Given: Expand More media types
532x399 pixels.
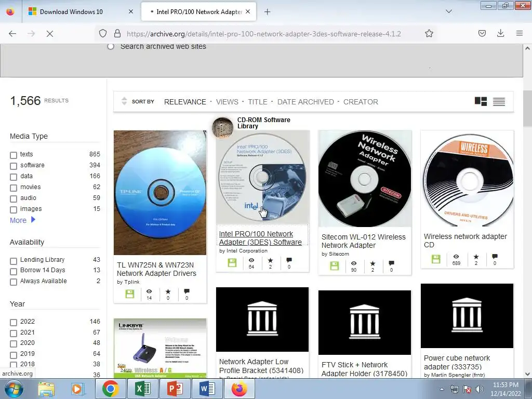Looking at the screenshot, I should (x=22, y=220).
